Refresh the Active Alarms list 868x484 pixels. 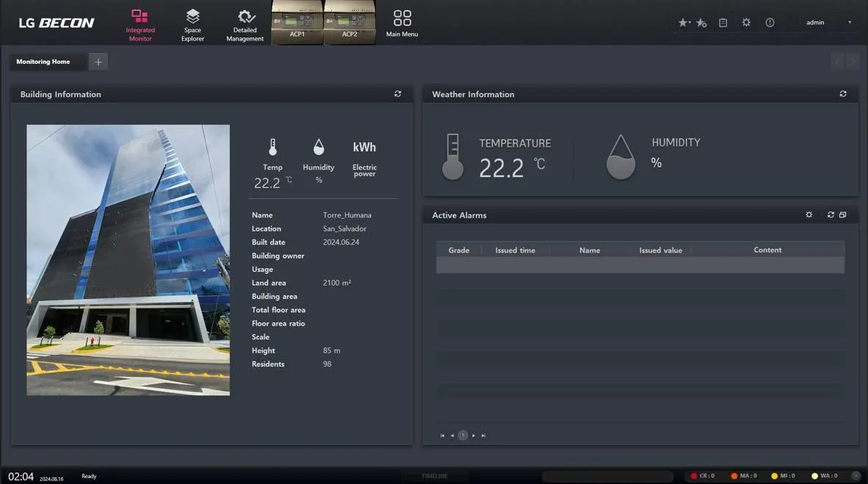831,214
